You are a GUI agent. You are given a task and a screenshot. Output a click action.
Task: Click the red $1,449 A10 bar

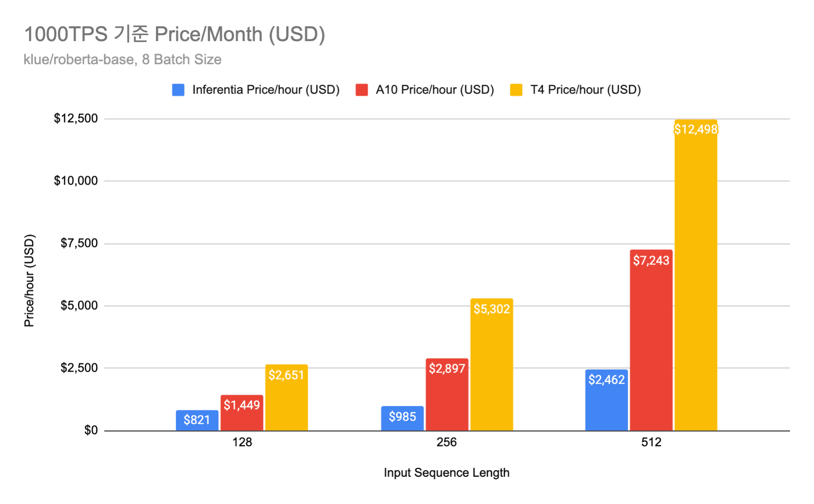tap(242, 413)
